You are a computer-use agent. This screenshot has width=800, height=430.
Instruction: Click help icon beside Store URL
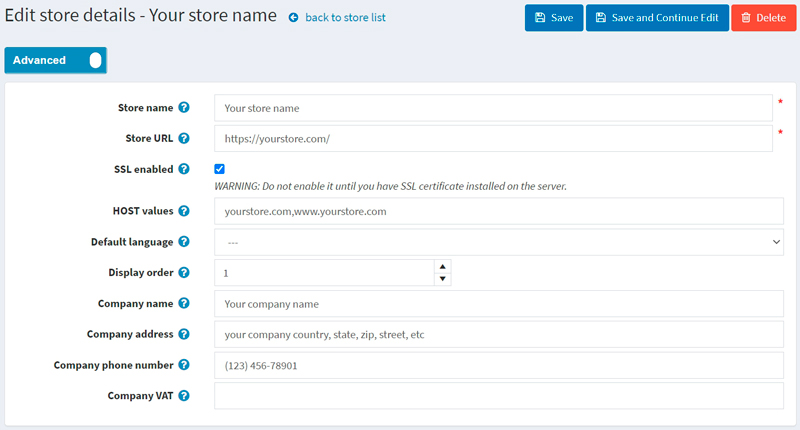coord(184,139)
